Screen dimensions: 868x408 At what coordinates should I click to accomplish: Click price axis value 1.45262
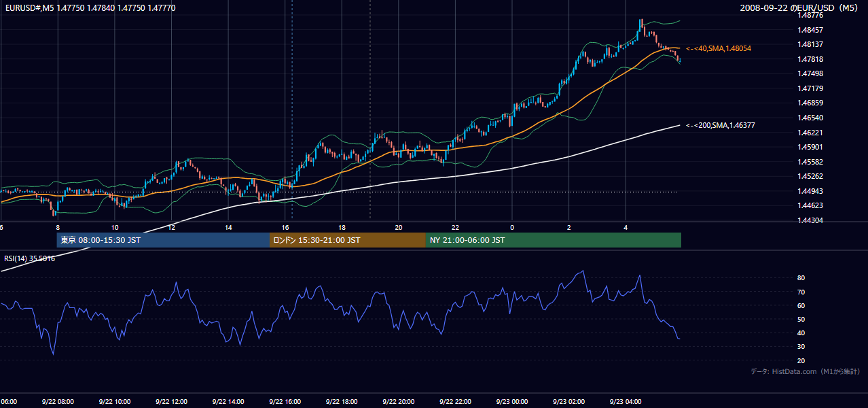pyautogui.click(x=811, y=176)
